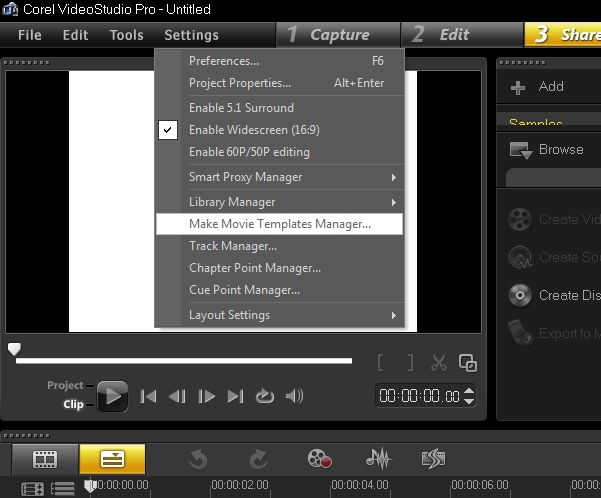The height and width of the screenshot is (498, 601).
Task: Go to the 1 Capture step tab
Action: [x=338, y=35]
